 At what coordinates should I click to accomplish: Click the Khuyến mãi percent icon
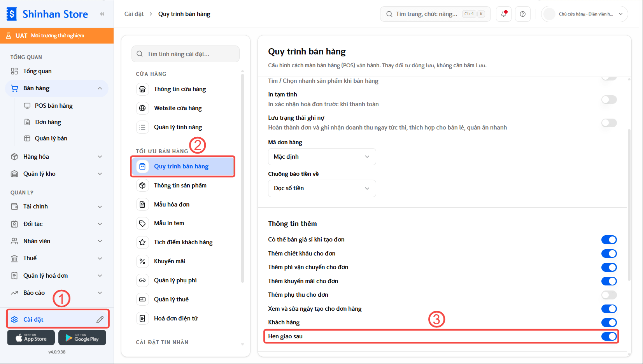[x=142, y=261]
